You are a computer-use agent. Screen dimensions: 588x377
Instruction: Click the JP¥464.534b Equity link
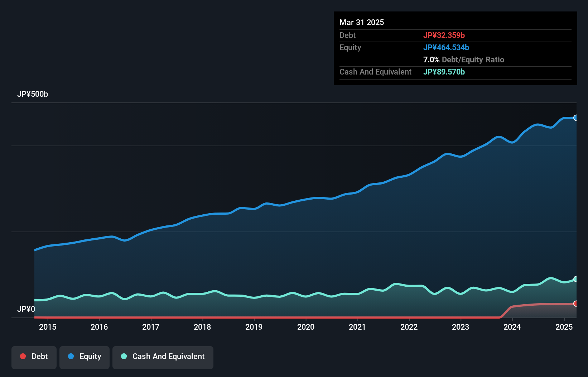tap(447, 47)
